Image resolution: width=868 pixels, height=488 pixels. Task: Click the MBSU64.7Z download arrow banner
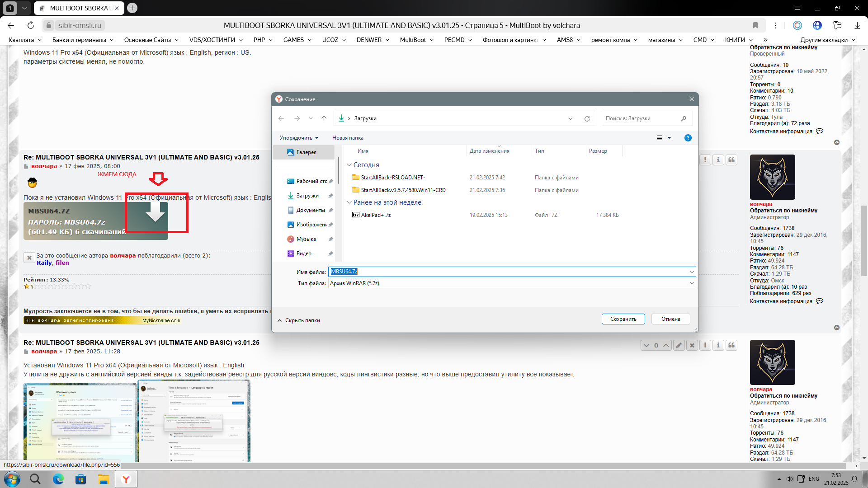(156, 212)
